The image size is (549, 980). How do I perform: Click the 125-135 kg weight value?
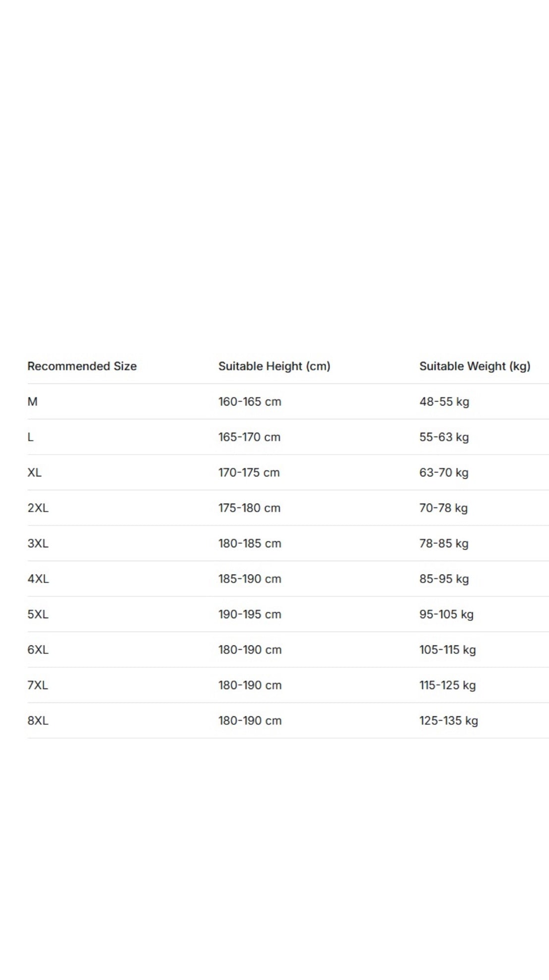pos(448,721)
